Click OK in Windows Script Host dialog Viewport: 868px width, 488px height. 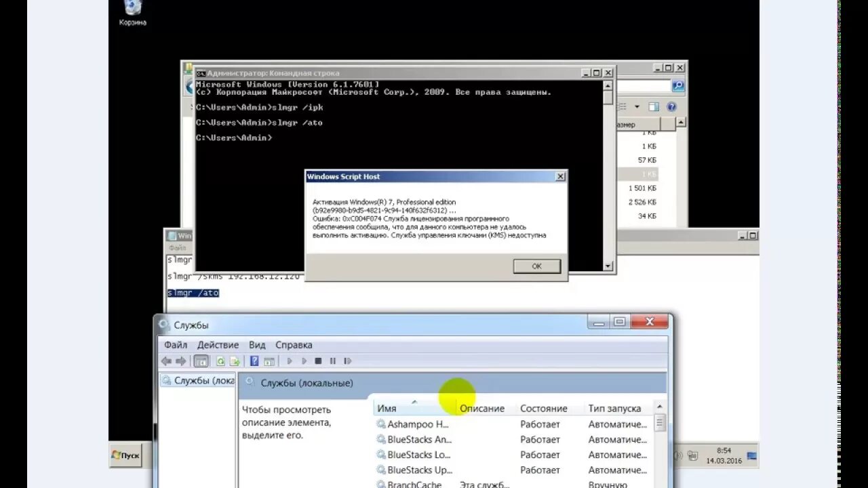click(537, 266)
